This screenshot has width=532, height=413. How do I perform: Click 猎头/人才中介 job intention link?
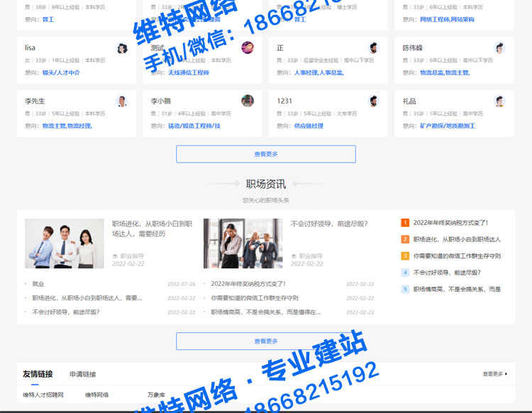pos(61,72)
